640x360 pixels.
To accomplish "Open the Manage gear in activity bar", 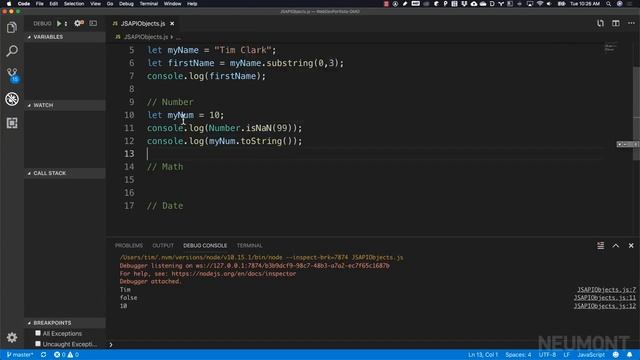I will [12, 338].
